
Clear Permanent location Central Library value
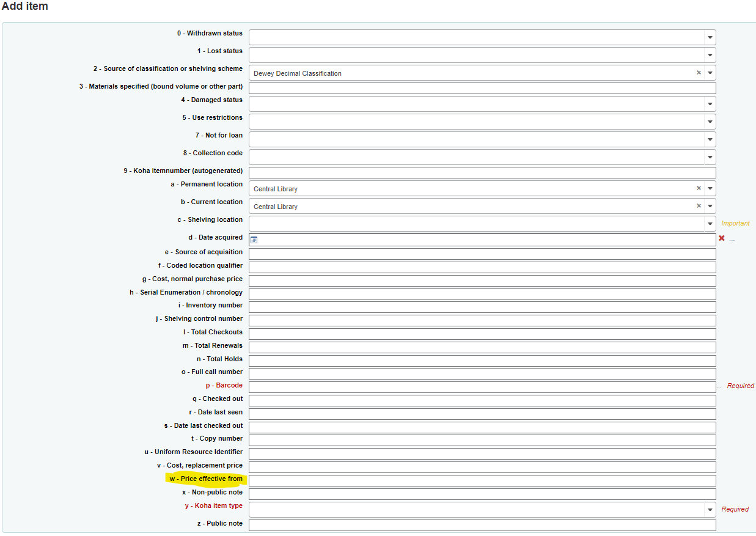(699, 188)
